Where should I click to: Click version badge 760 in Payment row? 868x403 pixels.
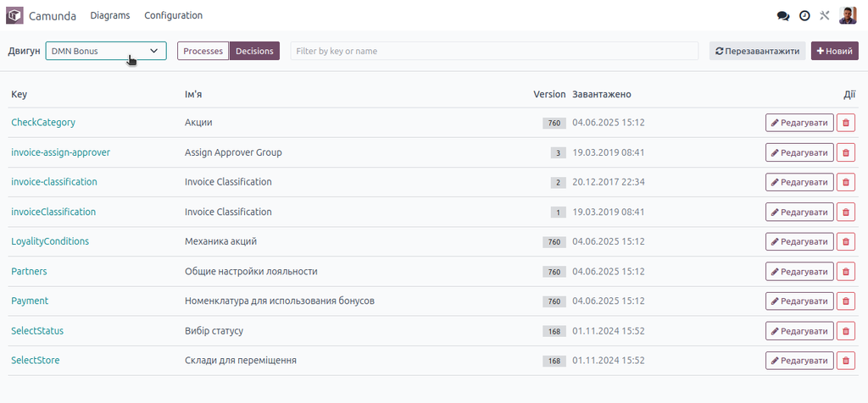point(554,302)
